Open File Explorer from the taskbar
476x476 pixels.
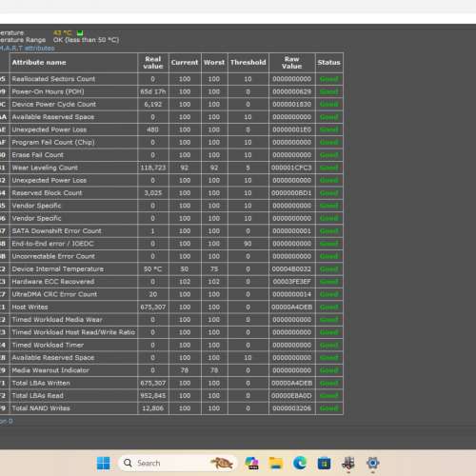276,464
